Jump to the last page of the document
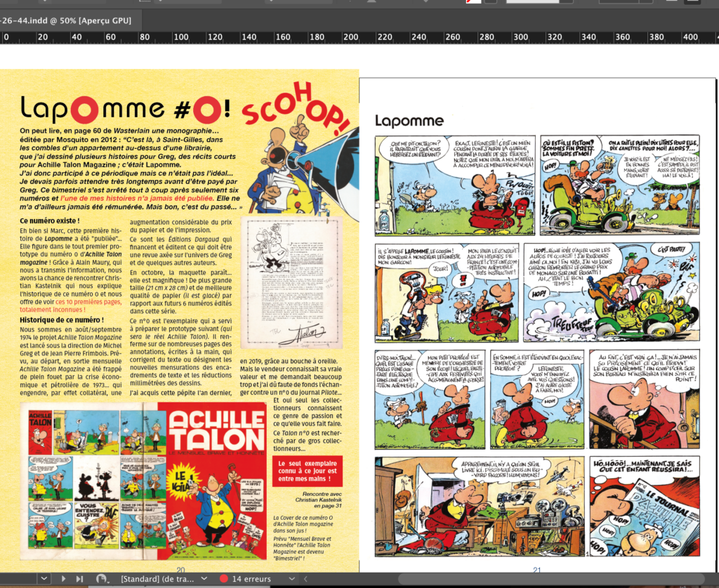719x588 pixels. click(80, 579)
